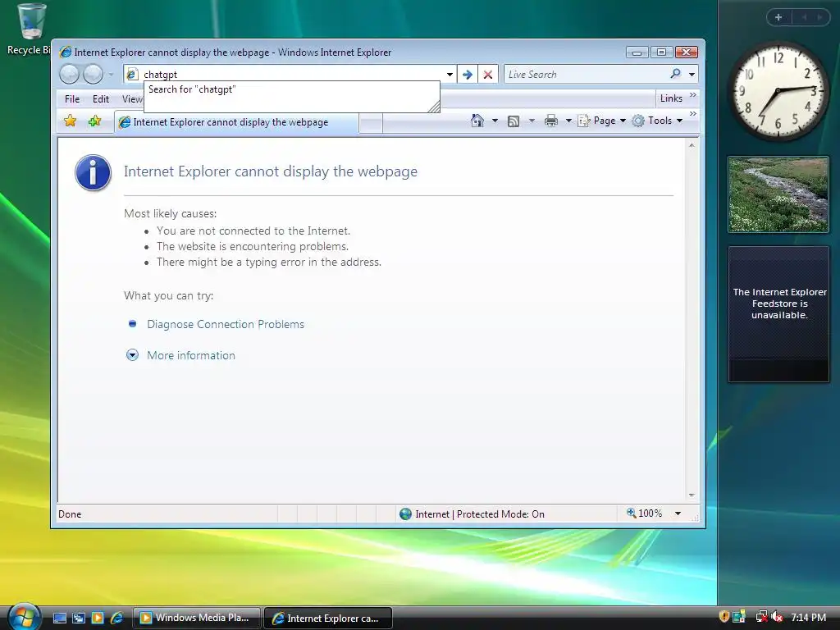Expand the Home button dropdown arrow
Viewport: 840px width, 630px height.
tap(495, 121)
